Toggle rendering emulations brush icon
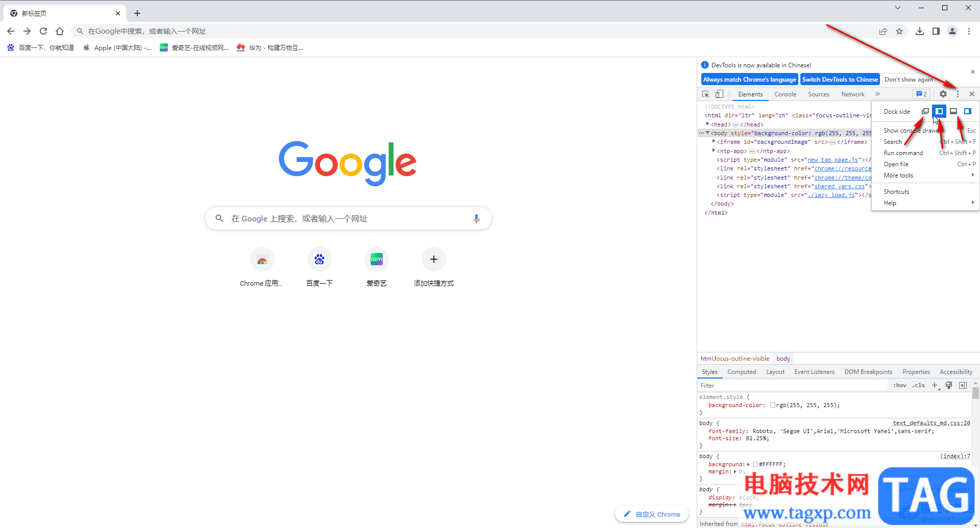 click(x=949, y=386)
